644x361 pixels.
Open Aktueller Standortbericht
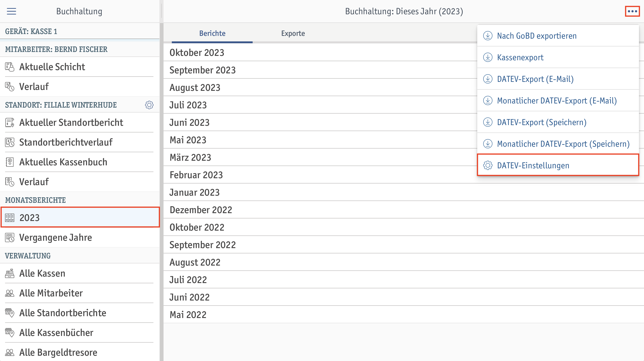(80, 122)
